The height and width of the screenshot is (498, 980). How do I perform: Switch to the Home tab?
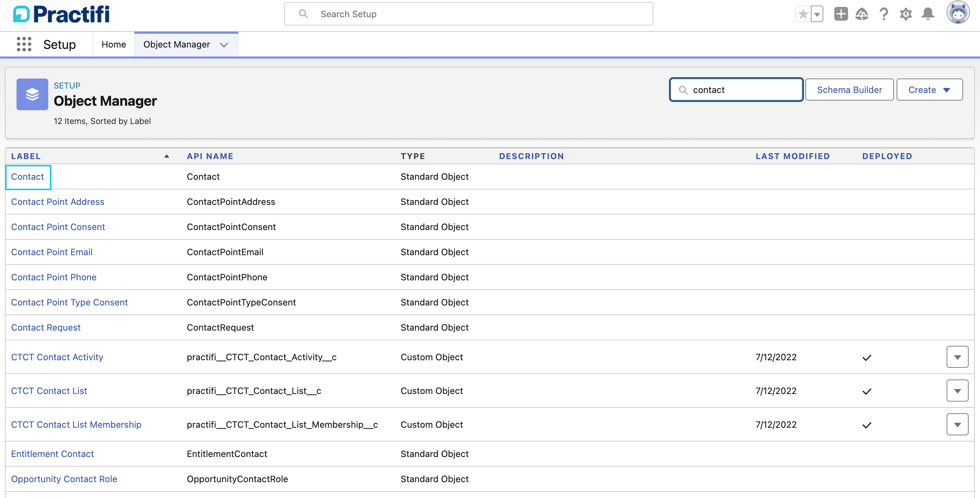pos(113,44)
